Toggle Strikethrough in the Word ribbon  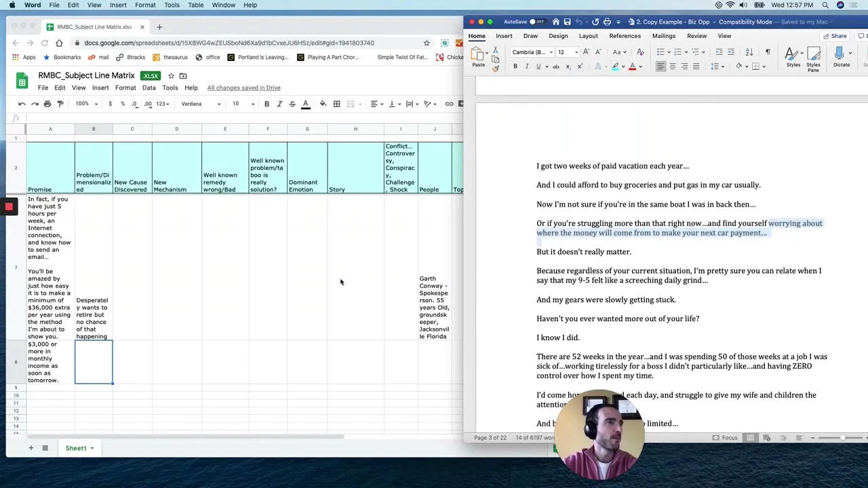(x=556, y=66)
